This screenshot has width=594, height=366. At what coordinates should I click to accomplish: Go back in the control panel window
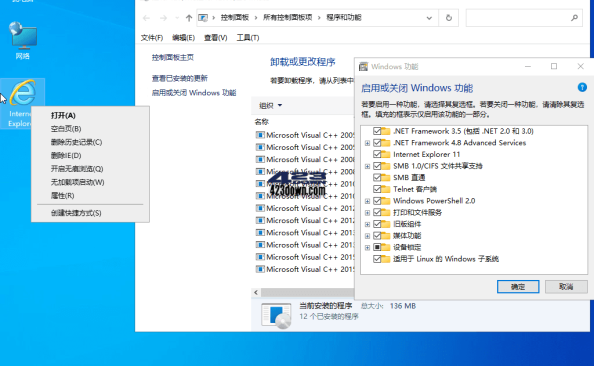pos(146,18)
